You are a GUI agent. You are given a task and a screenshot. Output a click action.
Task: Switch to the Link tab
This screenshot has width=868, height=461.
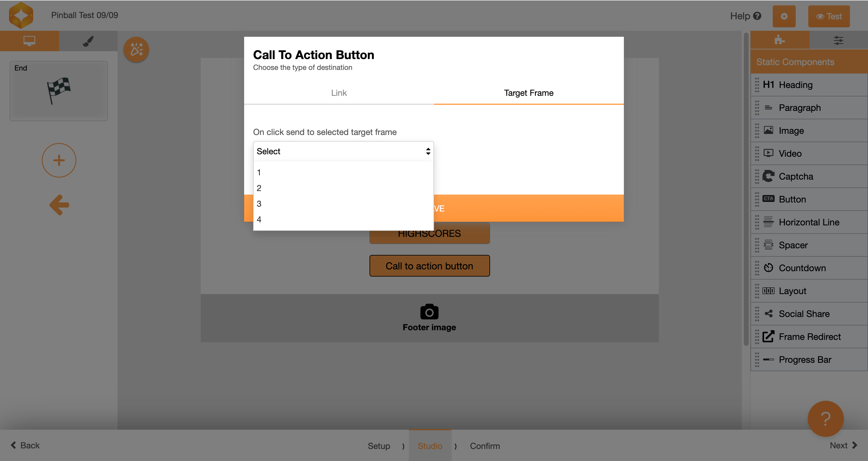(x=339, y=93)
